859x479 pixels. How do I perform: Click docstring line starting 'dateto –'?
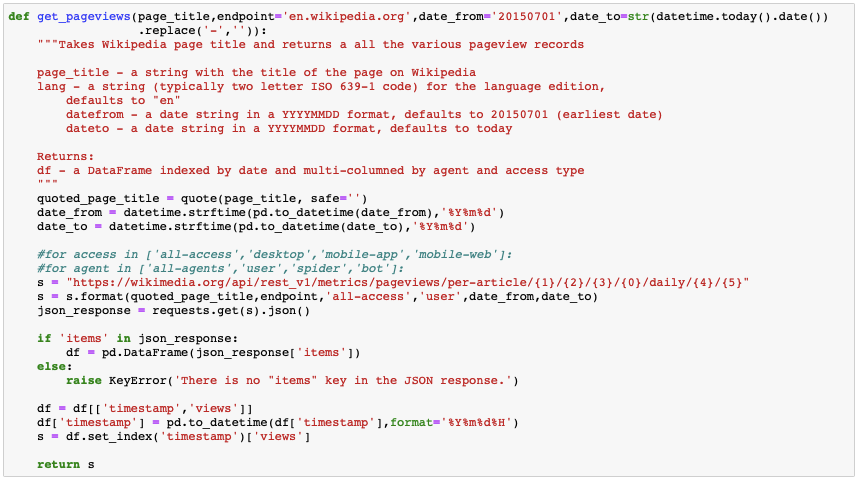(289, 128)
